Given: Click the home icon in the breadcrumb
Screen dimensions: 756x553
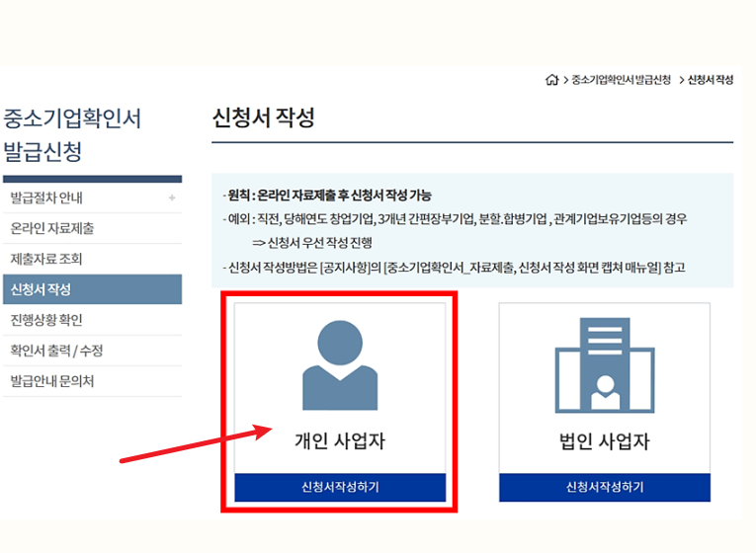Looking at the screenshot, I should (551, 79).
